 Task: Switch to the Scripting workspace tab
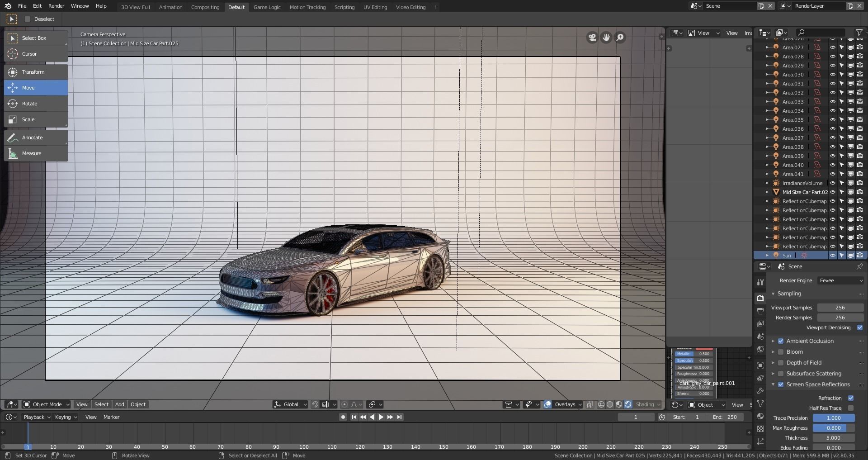[x=344, y=7]
